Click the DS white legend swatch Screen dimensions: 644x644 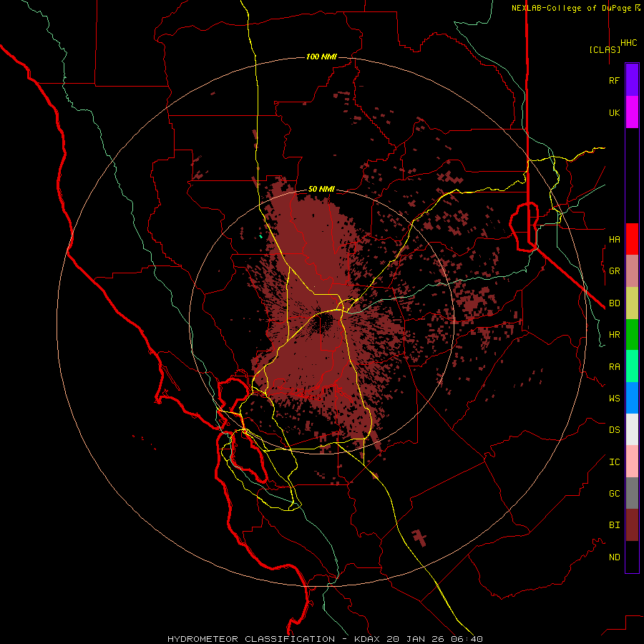tap(632, 429)
